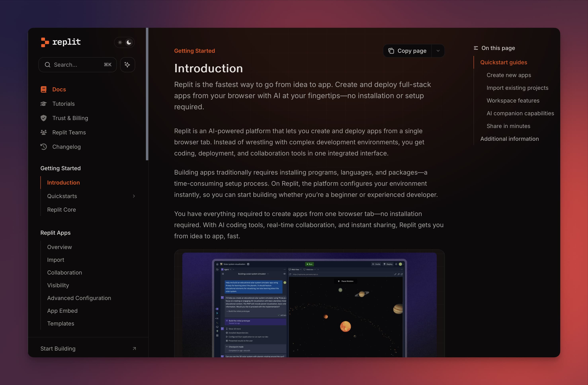Click the Replit Teams people icon
588x385 pixels.
click(43, 132)
